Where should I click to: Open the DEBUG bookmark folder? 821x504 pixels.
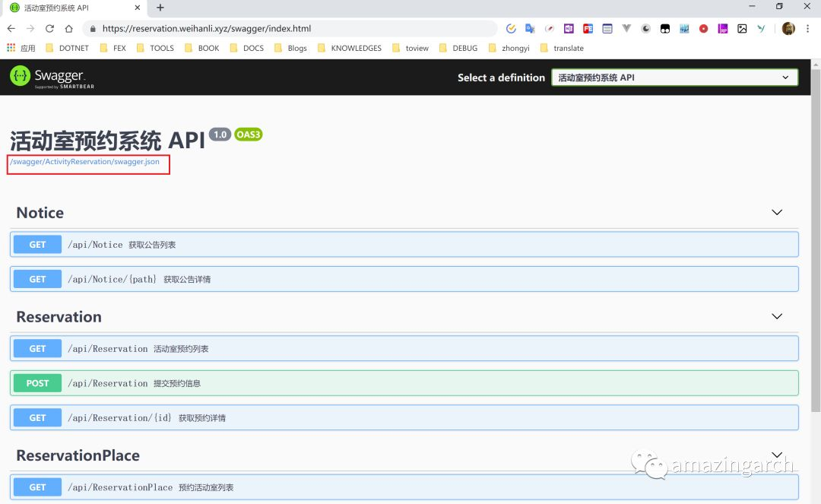[458, 48]
